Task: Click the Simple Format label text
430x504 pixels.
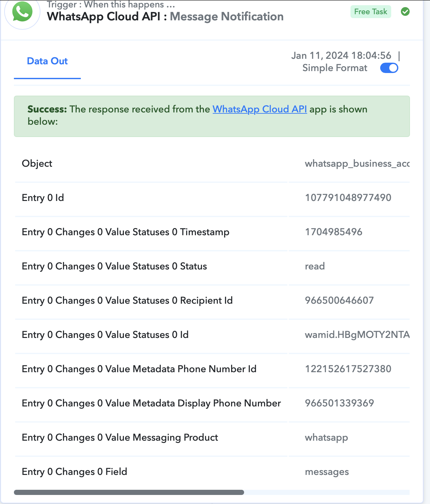Action: (335, 68)
